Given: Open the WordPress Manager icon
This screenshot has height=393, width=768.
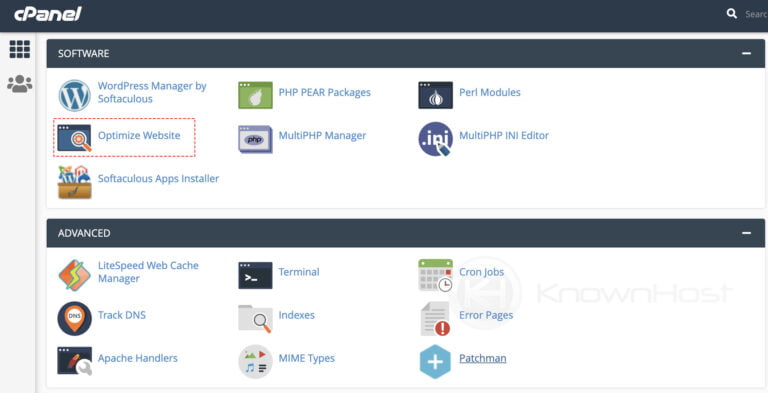Looking at the screenshot, I should [74, 96].
